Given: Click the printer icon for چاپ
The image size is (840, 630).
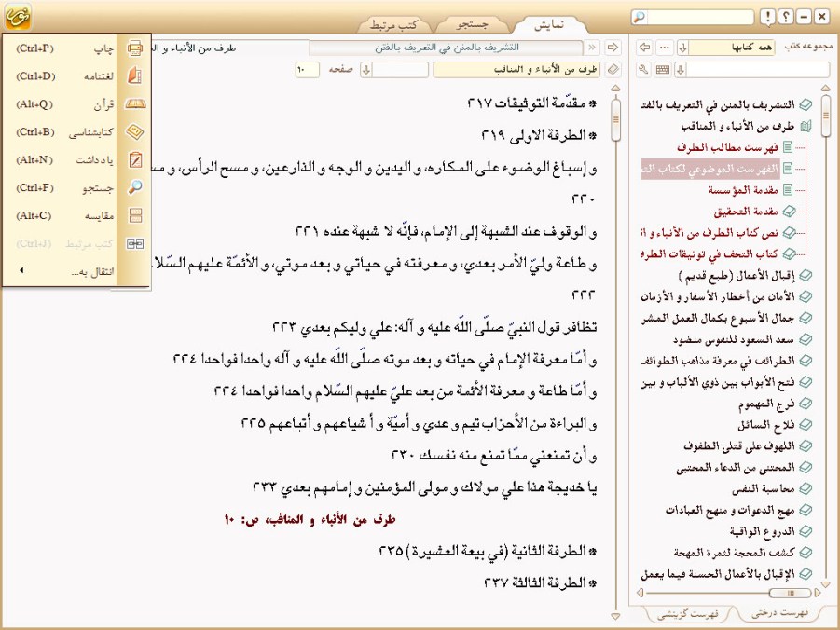Looking at the screenshot, I should 135,48.
